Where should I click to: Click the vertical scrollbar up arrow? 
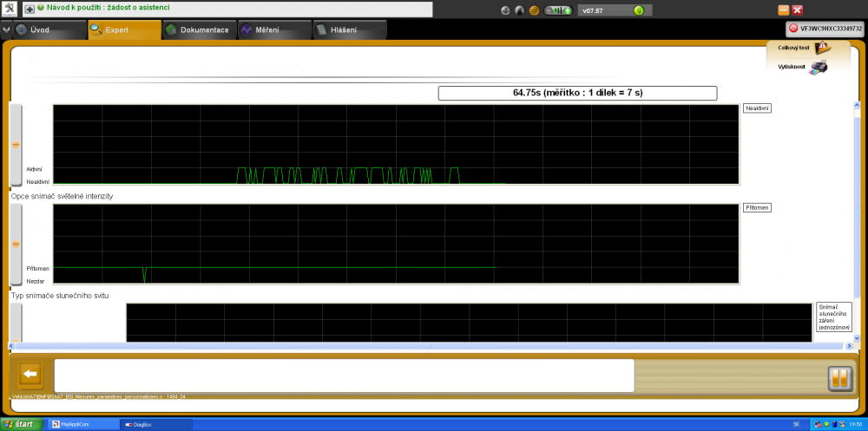tap(857, 105)
